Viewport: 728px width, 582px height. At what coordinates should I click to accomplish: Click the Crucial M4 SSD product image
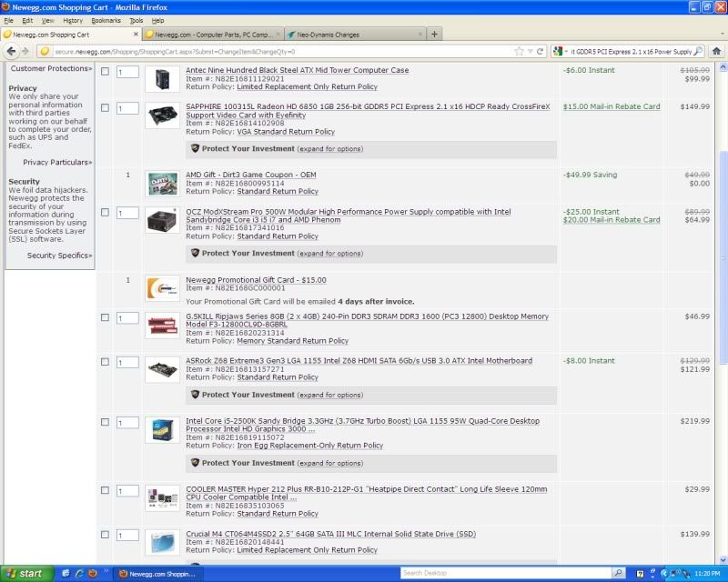[x=162, y=542]
